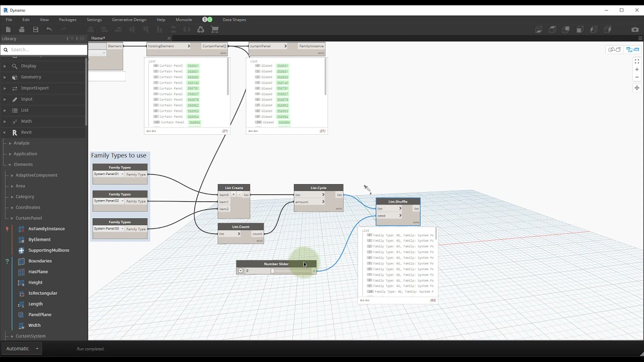The width and height of the screenshot is (644, 362).
Task: Click the camera export image icon
Action: point(635,30)
